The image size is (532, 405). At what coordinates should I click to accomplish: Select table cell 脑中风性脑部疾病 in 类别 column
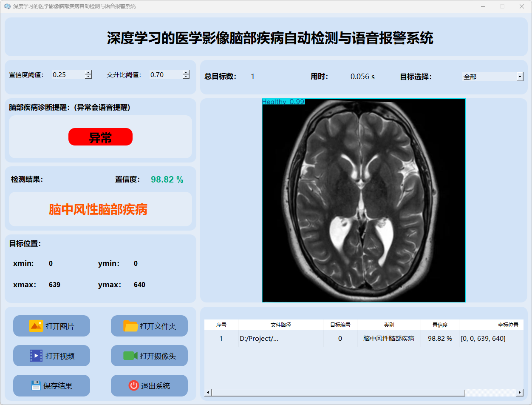point(389,339)
